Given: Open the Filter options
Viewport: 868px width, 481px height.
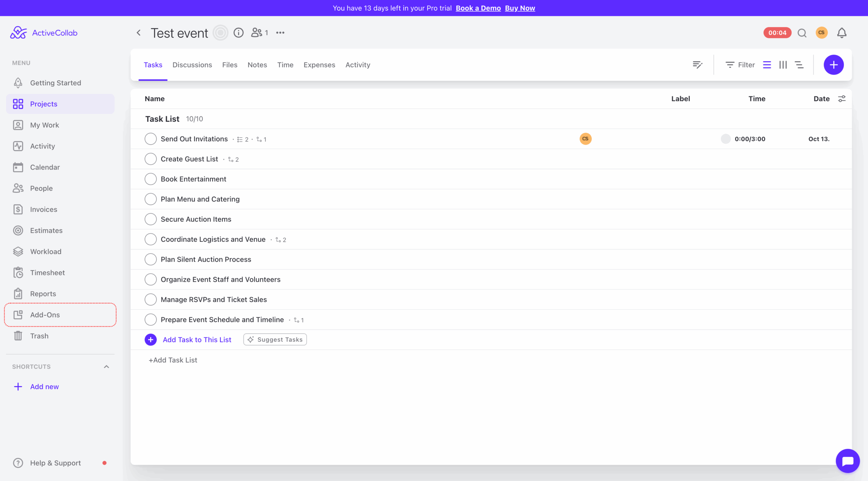Looking at the screenshot, I should pyautogui.click(x=740, y=64).
